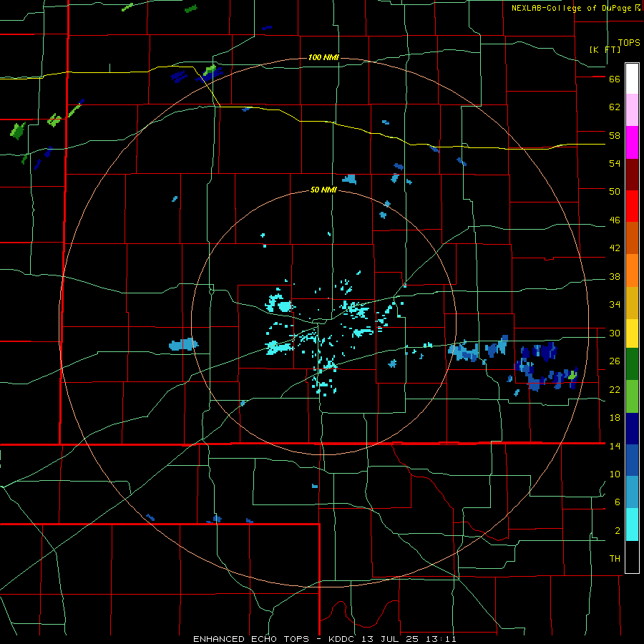
Task: Click the '10' legend value
Action: [x=615, y=474]
